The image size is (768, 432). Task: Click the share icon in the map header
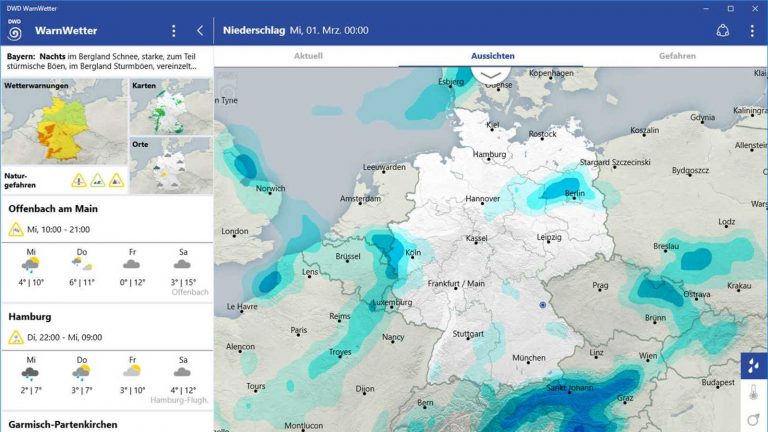click(x=722, y=30)
